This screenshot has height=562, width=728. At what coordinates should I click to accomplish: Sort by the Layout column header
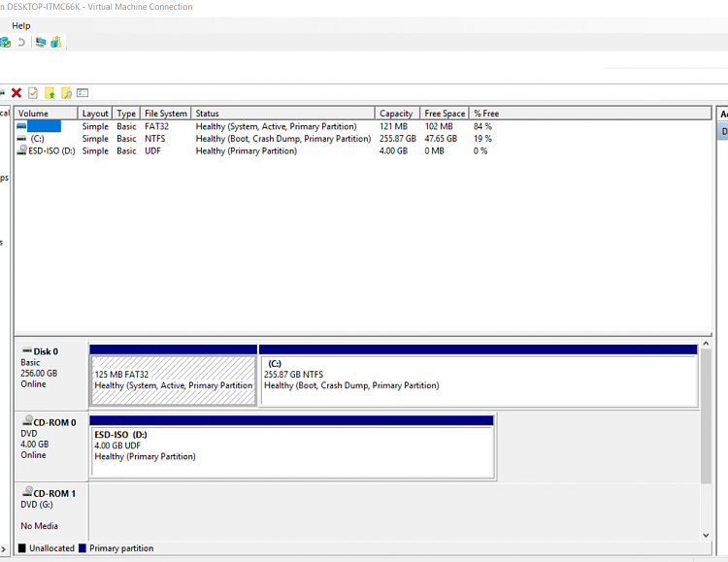tap(95, 114)
